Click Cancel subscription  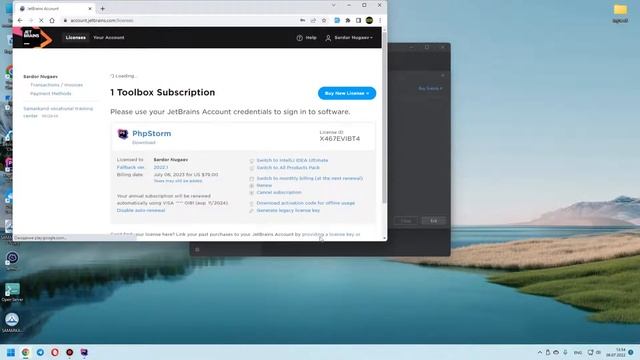pyautogui.click(x=279, y=192)
